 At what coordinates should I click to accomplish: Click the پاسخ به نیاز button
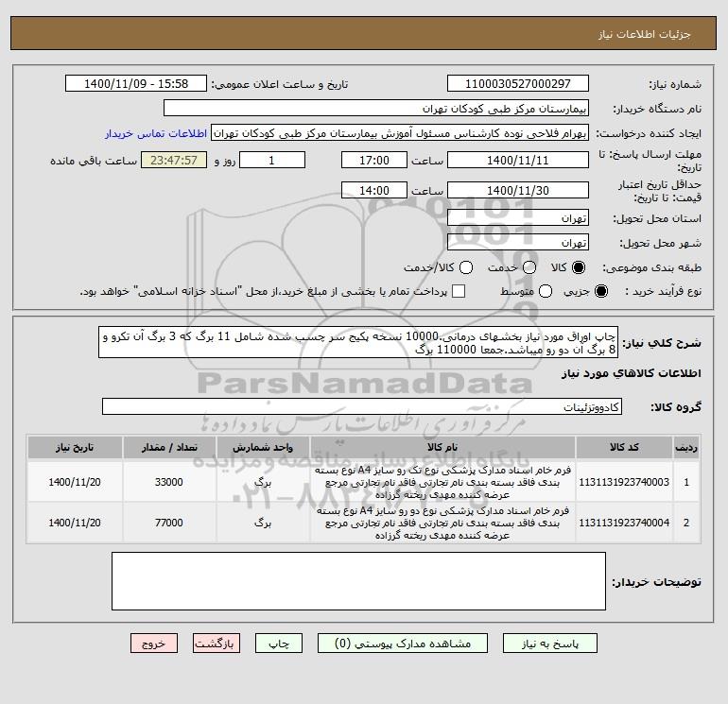click(549, 644)
